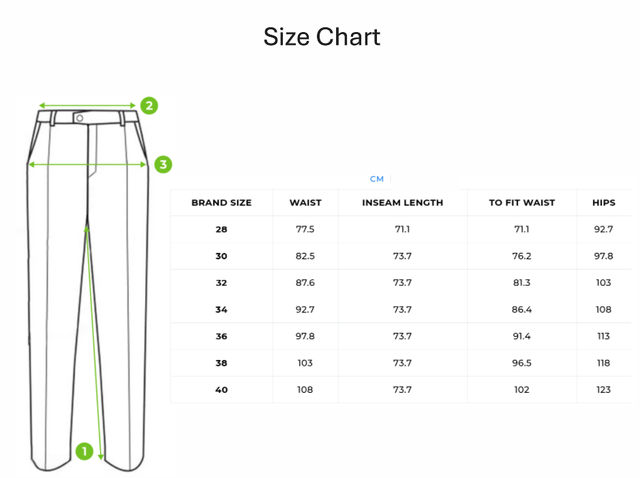Select brand size 32 row label
This screenshot has height=478, width=640.
tap(221, 283)
